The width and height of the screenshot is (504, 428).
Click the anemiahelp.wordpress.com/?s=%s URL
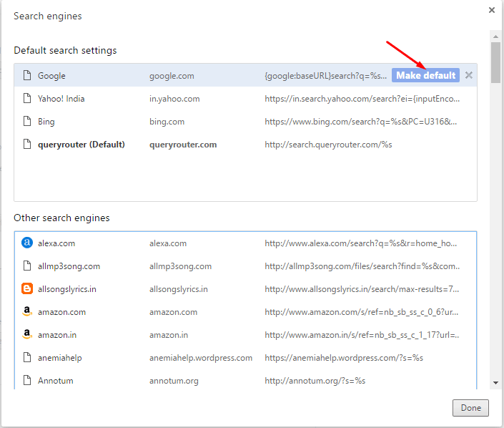(344, 358)
